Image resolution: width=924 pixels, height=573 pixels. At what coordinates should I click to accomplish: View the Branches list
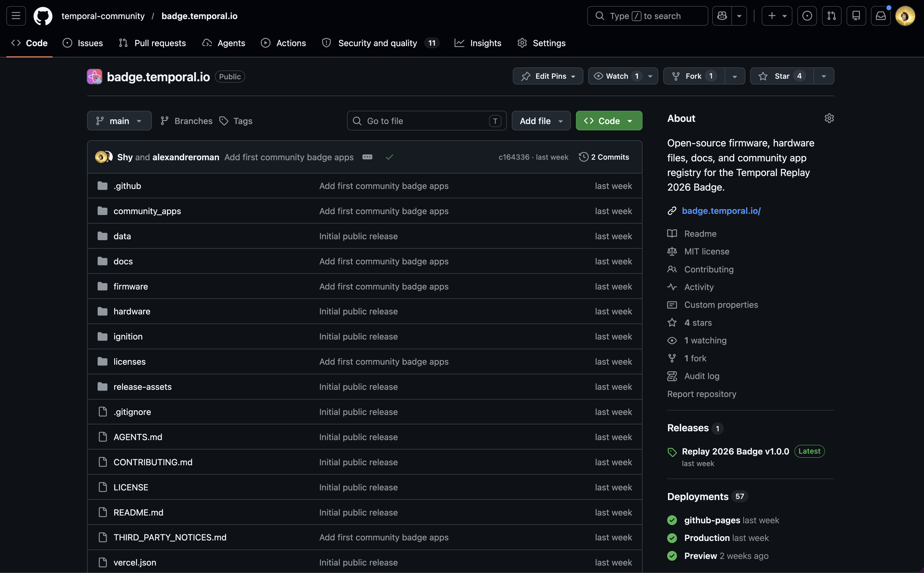click(x=186, y=121)
